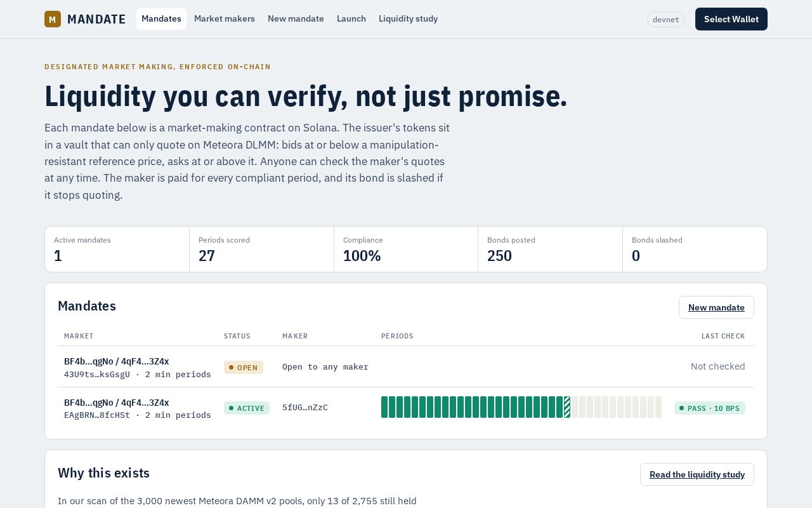Switch to the Launch tab
The width and height of the screenshot is (812, 508).
(x=351, y=19)
